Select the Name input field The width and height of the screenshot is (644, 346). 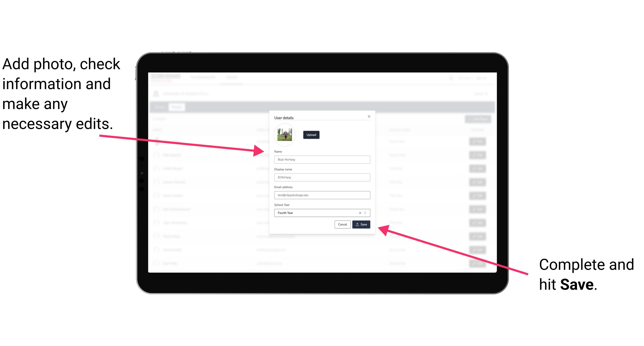[x=321, y=159]
